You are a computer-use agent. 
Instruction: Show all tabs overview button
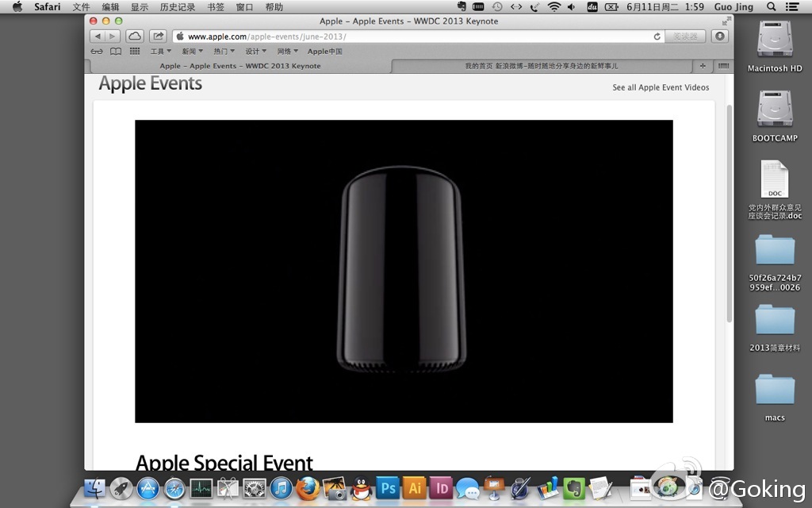723,66
